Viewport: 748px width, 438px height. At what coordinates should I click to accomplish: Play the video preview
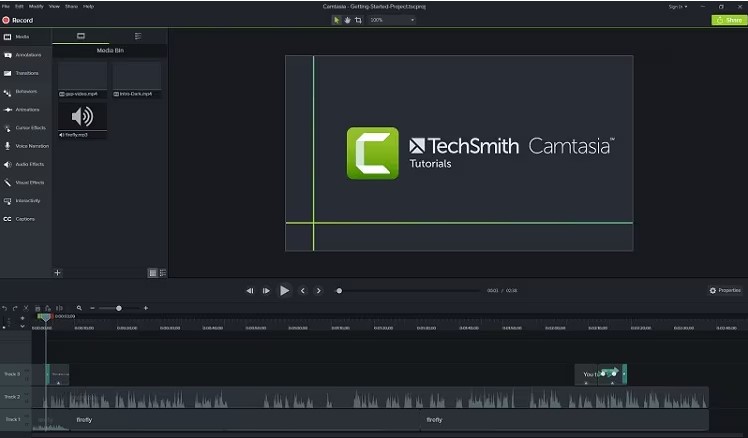coord(284,290)
